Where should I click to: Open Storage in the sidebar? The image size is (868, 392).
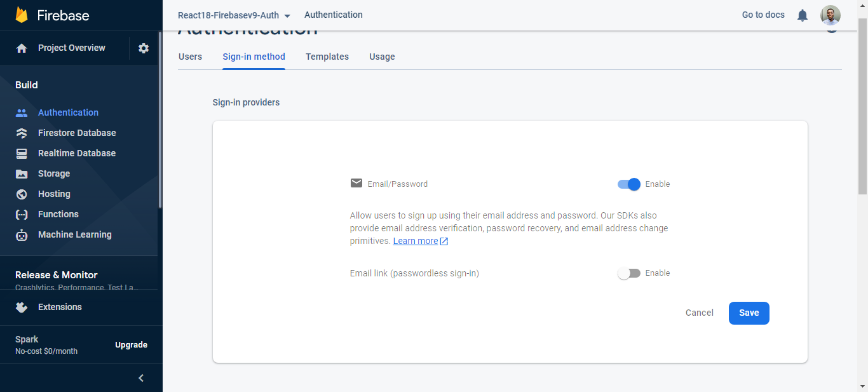[54, 173]
